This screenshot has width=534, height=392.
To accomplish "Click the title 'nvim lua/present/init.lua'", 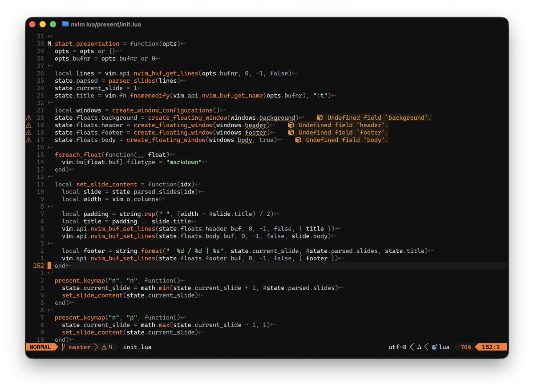I will [x=106, y=24].
